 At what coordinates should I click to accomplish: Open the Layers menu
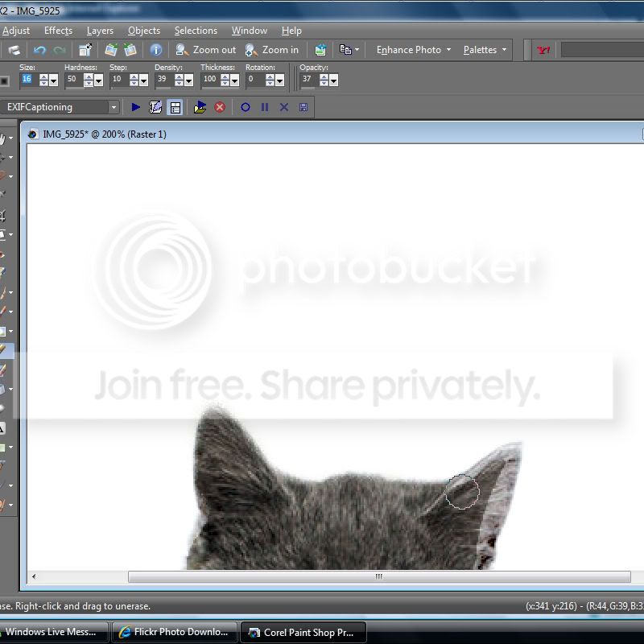point(100,31)
